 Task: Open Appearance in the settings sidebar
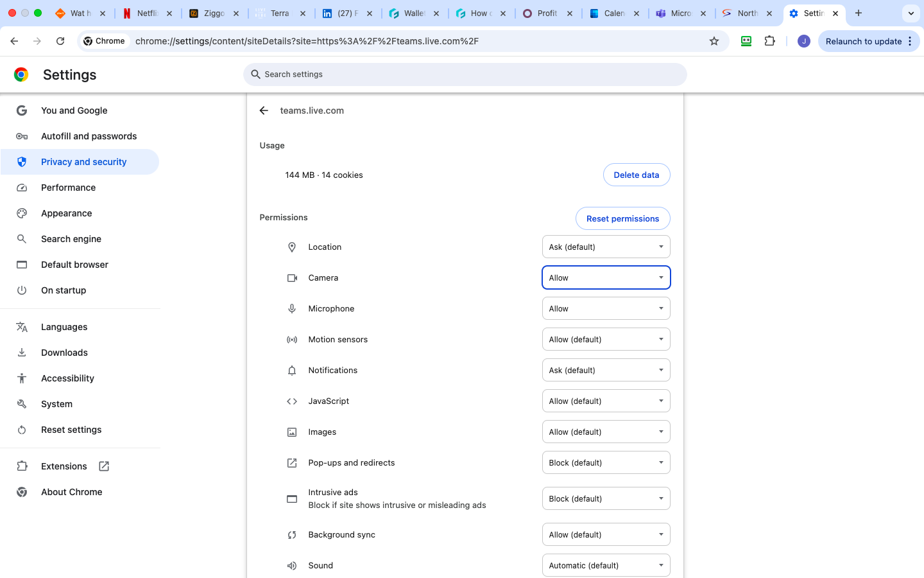tap(66, 213)
